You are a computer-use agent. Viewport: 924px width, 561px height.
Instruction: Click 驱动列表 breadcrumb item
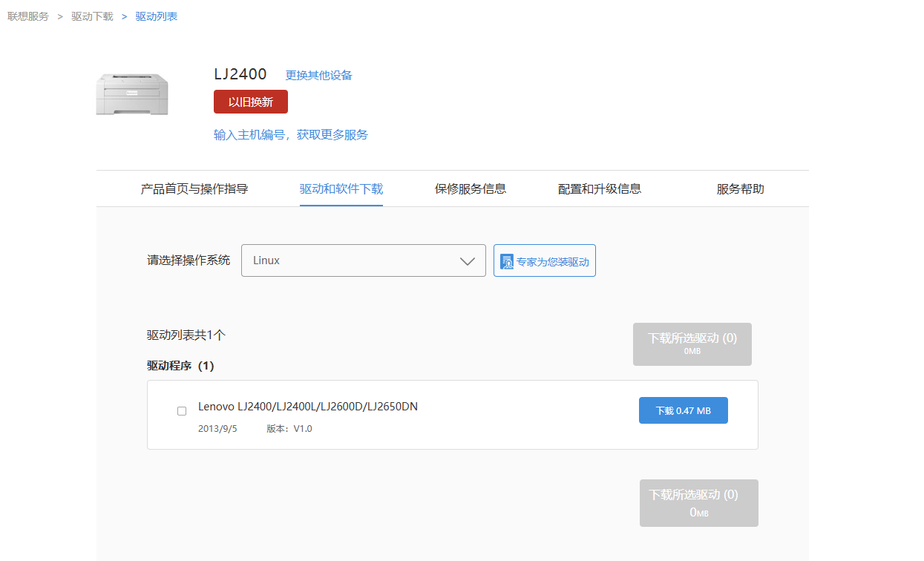157,16
